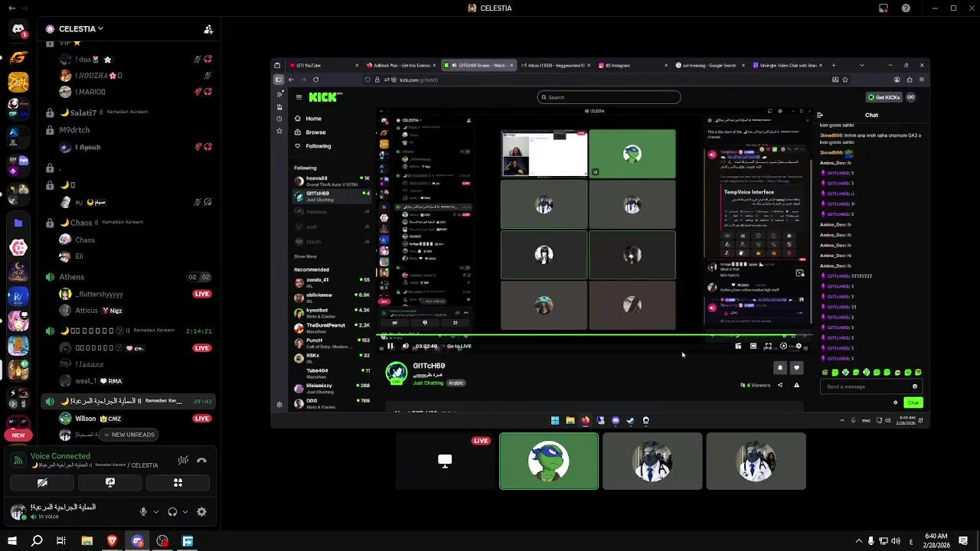Viewport: 980px width, 551px height.
Task: Switch to AdBlock Plus browser tab
Action: click(401, 65)
